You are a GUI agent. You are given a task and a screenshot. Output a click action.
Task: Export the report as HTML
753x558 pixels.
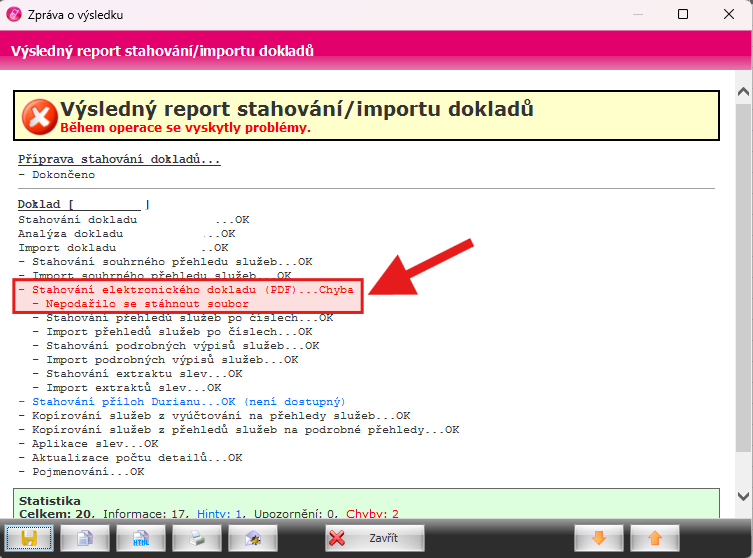pos(141,538)
